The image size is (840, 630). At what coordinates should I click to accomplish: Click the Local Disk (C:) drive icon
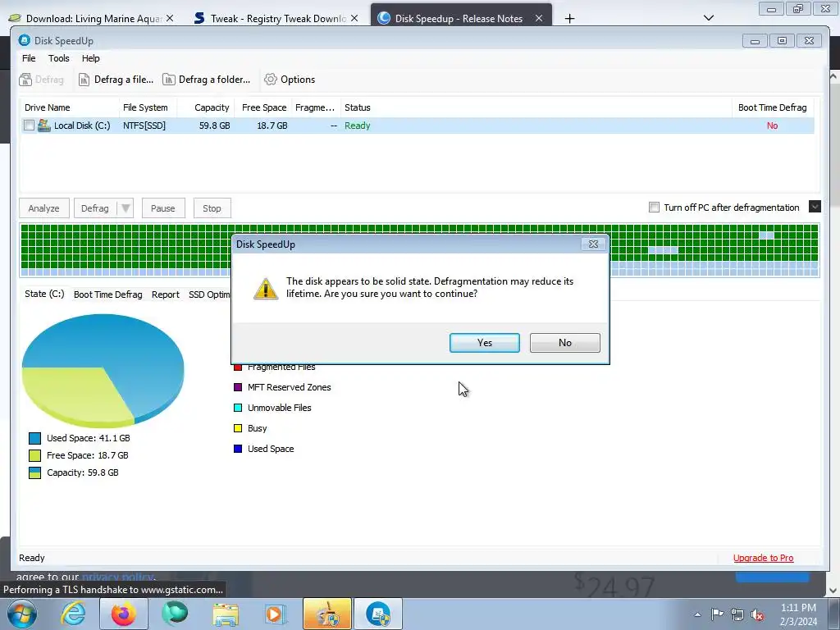tap(44, 126)
